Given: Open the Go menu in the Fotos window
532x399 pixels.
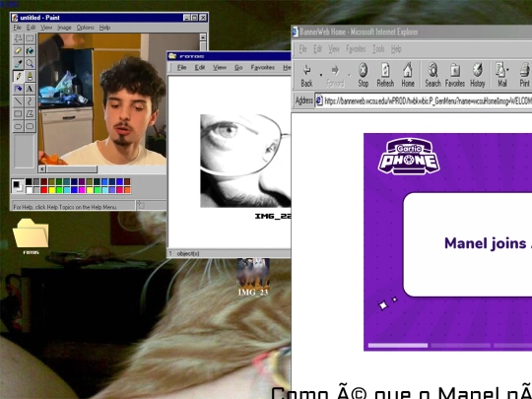Looking at the screenshot, I should click(238, 68).
